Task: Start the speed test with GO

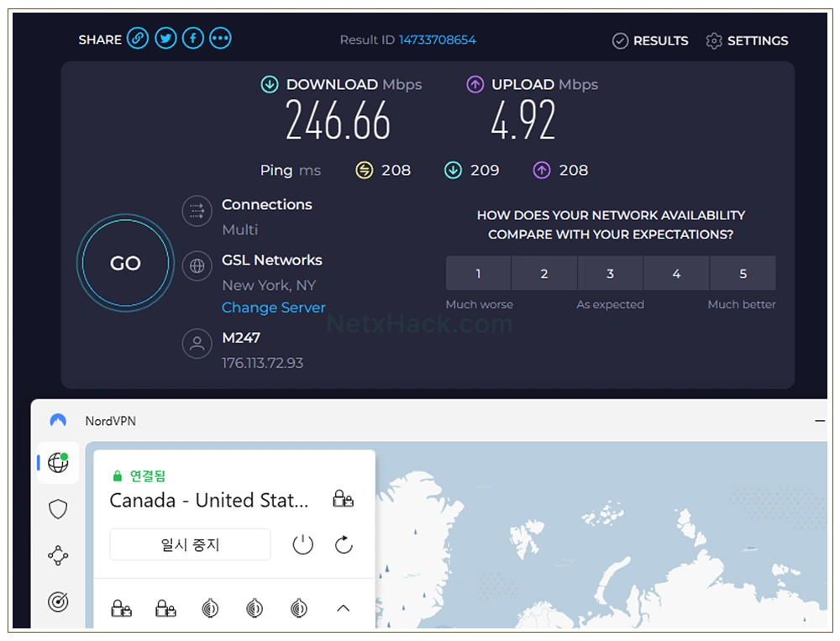Action: click(125, 263)
